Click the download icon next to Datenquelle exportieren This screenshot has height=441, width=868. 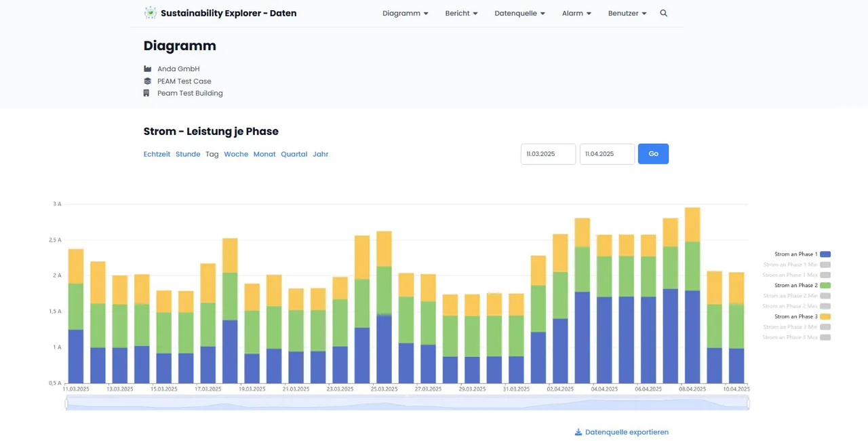click(x=578, y=432)
